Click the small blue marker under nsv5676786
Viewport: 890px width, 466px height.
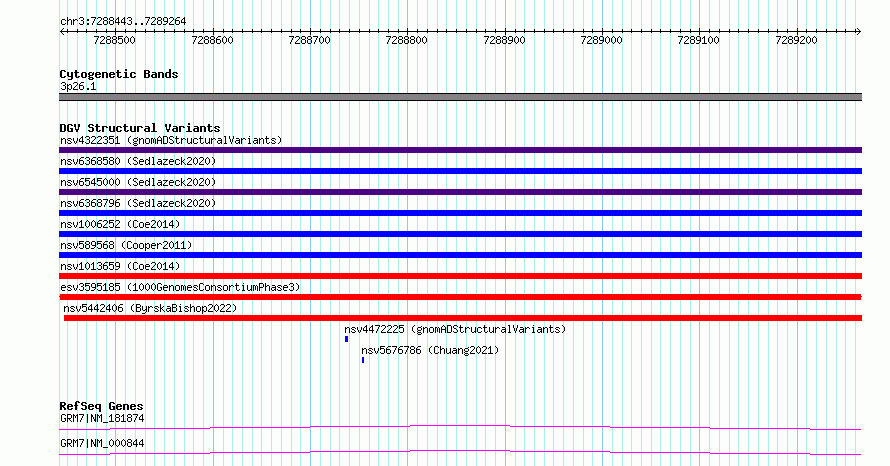[363, 360]
